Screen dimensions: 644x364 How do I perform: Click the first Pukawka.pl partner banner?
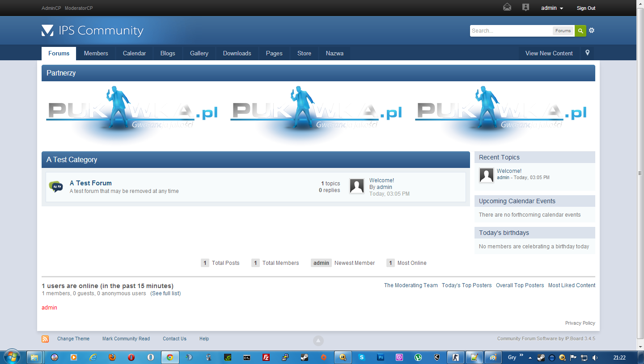132,114
